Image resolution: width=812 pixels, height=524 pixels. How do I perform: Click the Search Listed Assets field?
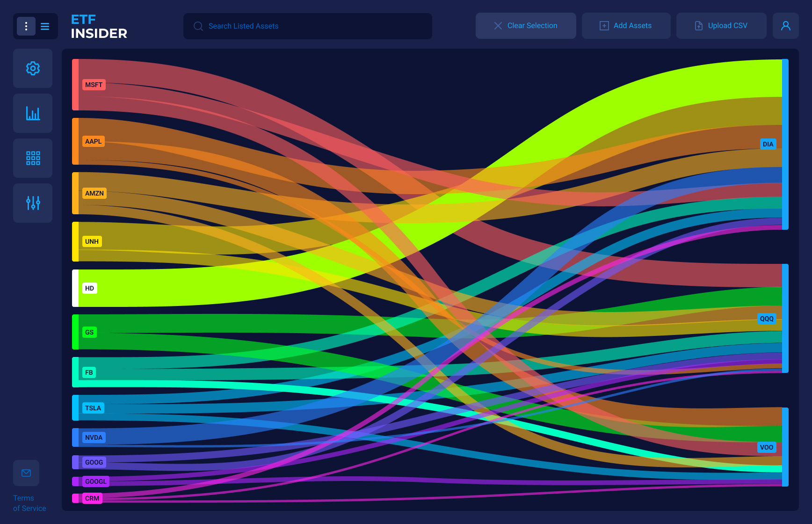coord(308,26)
